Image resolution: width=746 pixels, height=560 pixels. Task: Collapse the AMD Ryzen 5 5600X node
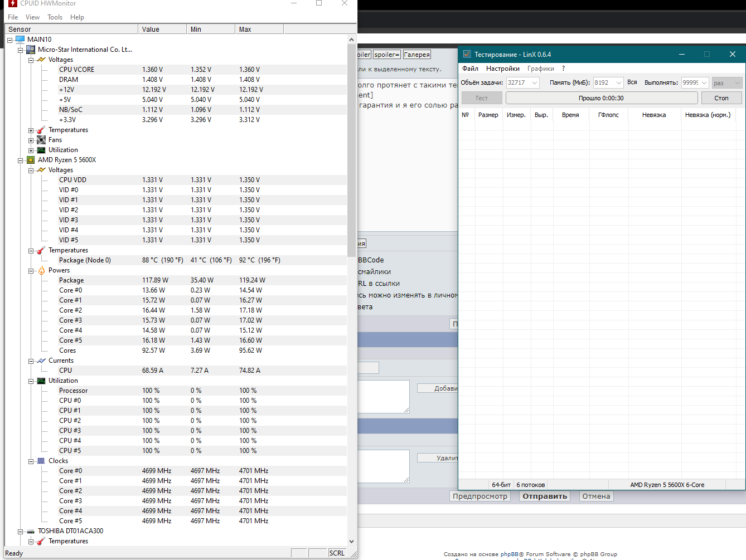point(21,160)
